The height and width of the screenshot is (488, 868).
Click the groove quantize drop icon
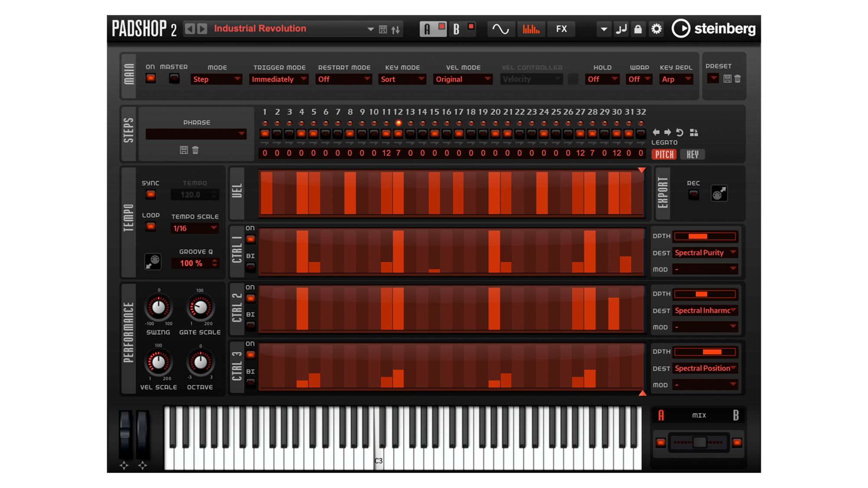tap(153, 262)
